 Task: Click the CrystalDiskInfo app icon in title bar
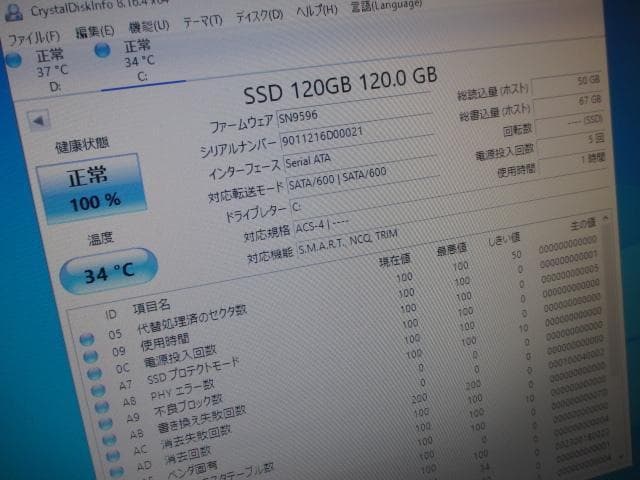(x=13, y=11)
